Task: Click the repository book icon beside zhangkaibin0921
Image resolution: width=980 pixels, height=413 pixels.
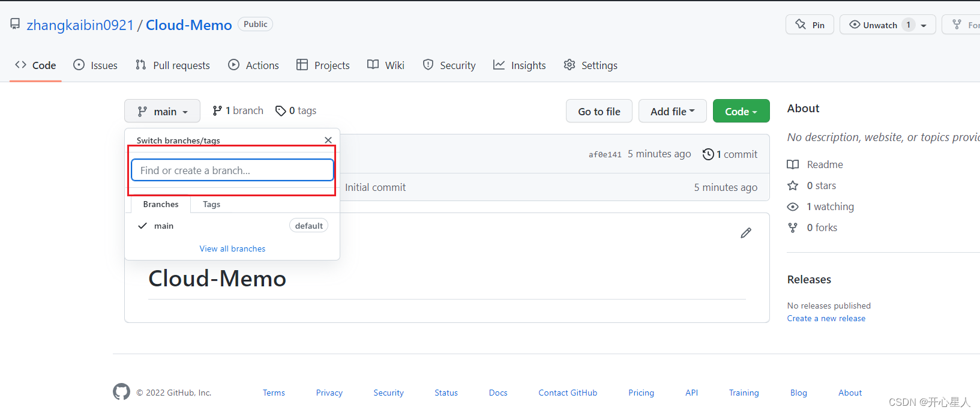Action: point(15,24)
